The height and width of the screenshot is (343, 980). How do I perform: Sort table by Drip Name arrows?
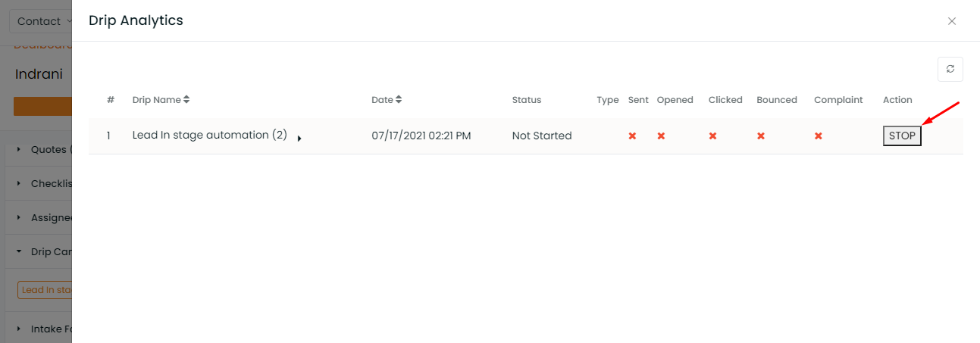pos(186,99)
